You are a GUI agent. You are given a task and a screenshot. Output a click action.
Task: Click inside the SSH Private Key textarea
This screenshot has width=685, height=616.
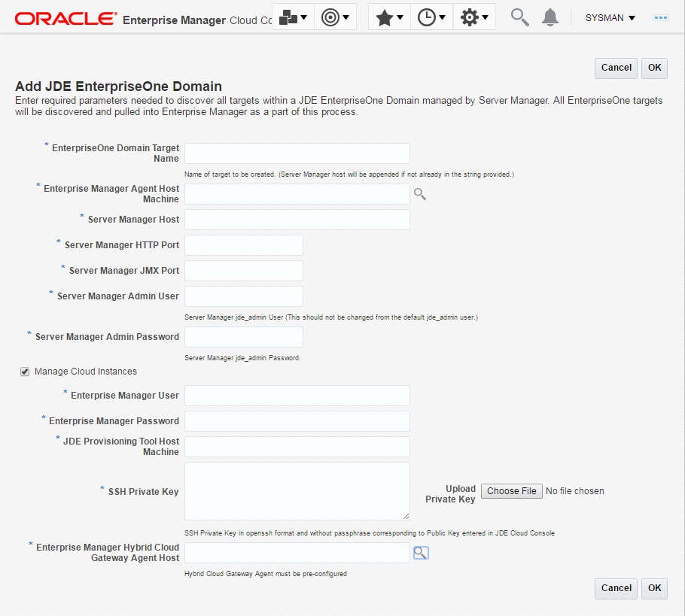tap(297, 491)
